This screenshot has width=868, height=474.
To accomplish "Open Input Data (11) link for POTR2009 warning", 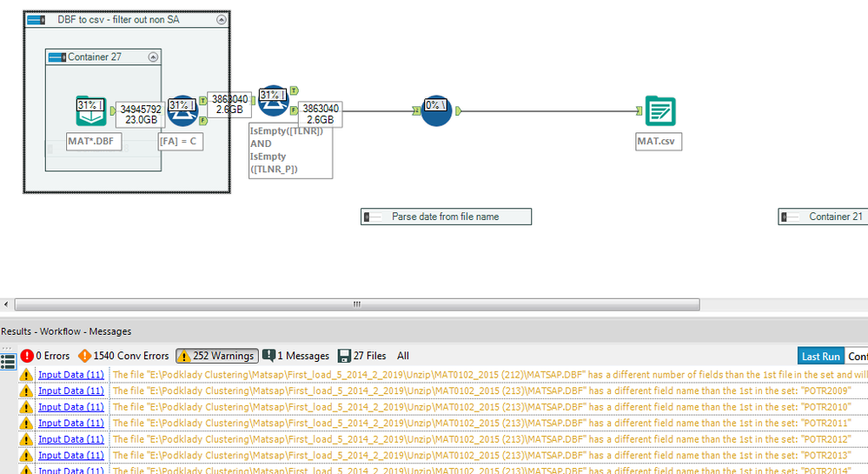I will pos(71,391).
